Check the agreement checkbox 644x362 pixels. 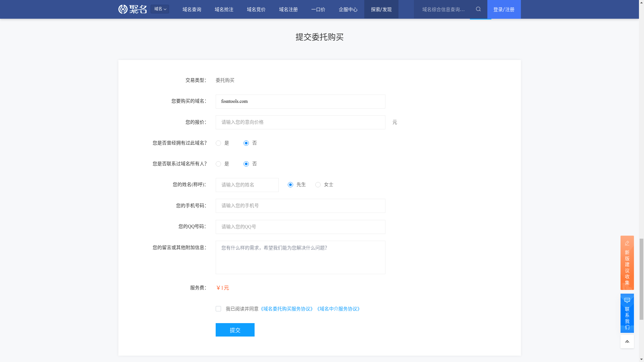point(218,309)
